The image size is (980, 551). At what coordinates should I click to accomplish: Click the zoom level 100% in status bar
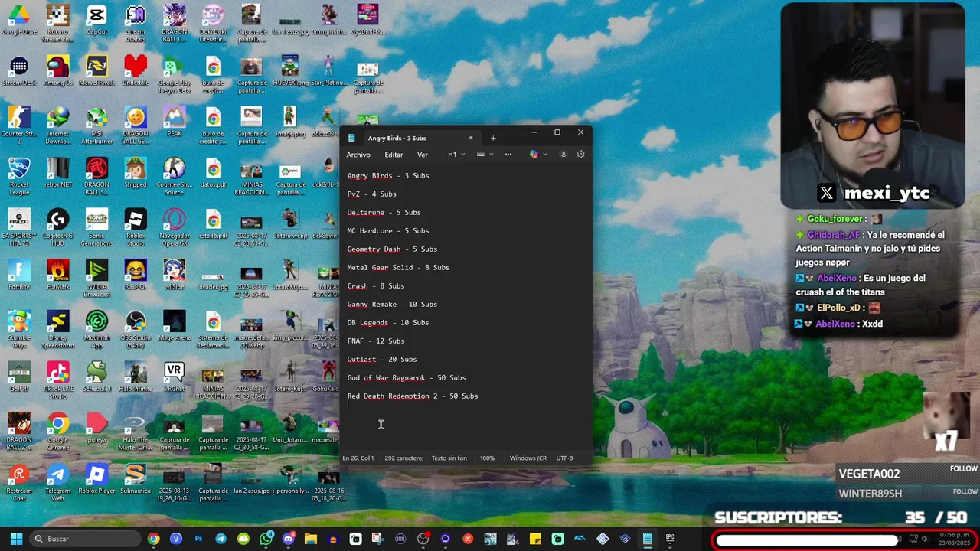point(487,458)
